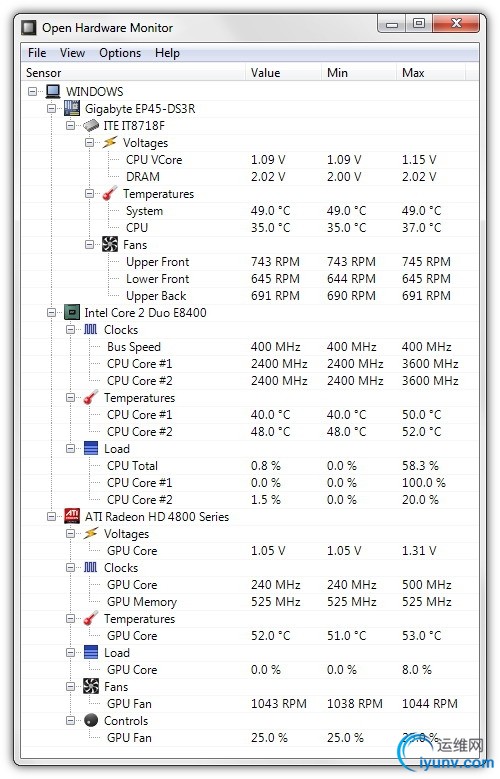This screenshot has height=779, width=500.
Task: Click the ITE IT8718F chip icon
Action: click(91, 126)
